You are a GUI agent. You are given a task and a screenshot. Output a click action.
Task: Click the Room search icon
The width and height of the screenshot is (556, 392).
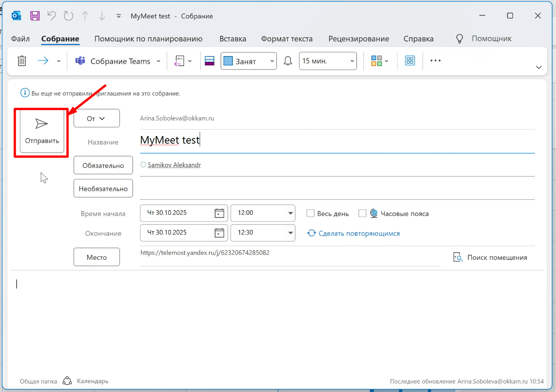(x=458, y=257)
